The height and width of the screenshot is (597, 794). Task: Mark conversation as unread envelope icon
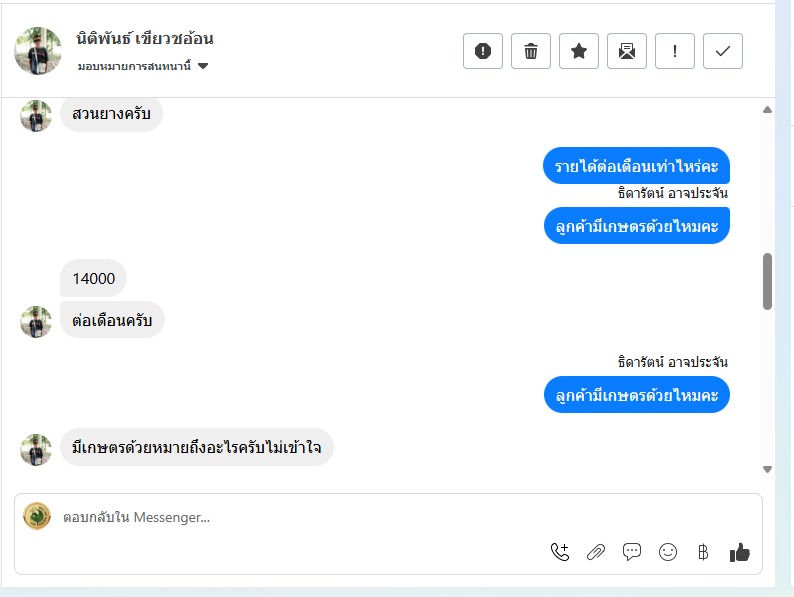coord(627,51)
